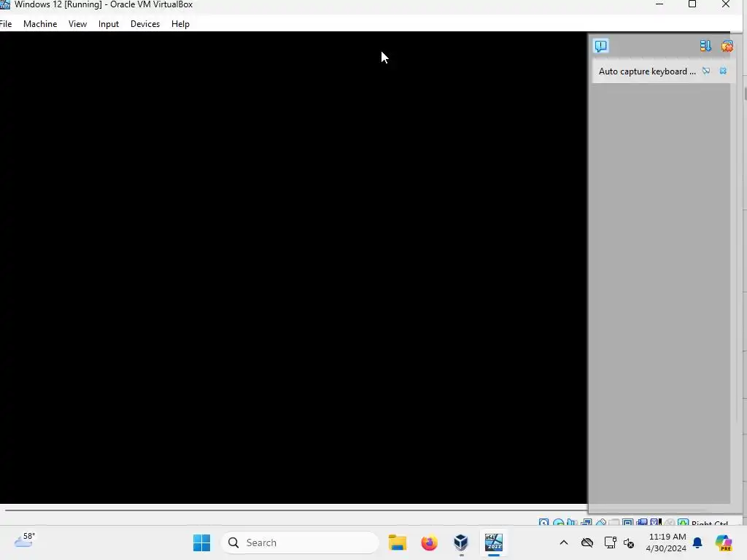Image resolution: width=747 pixels, height=560 pixels.
Task: Open VirtualBox Manager from the taskbar
Action: point(461,542)
